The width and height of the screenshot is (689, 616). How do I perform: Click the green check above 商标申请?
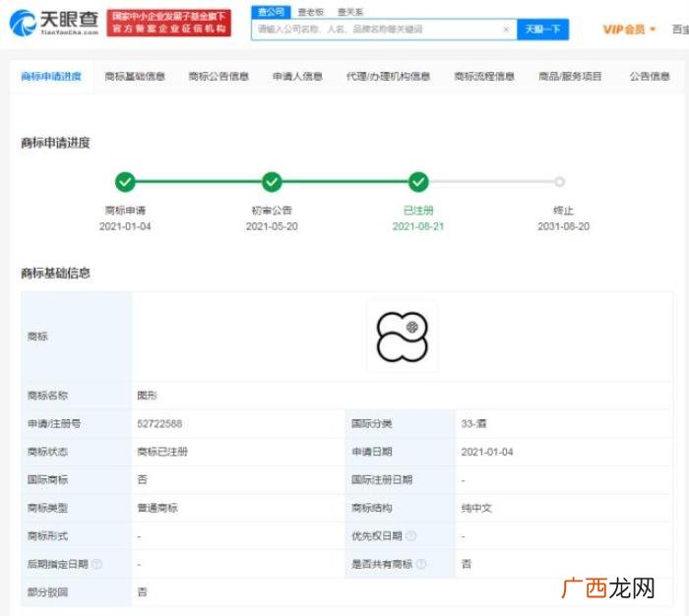(x=125, y=181)
